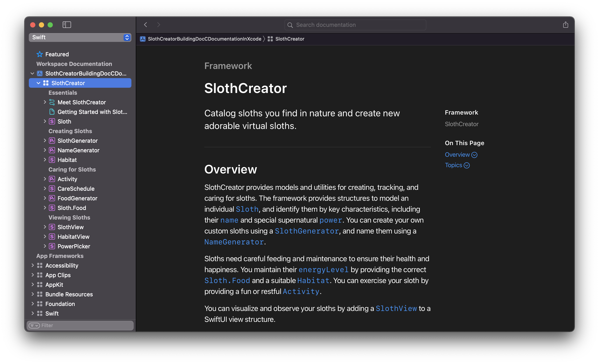
Task: Expand CareSchedule disclosure arrow
Action: tap(45, 189)
